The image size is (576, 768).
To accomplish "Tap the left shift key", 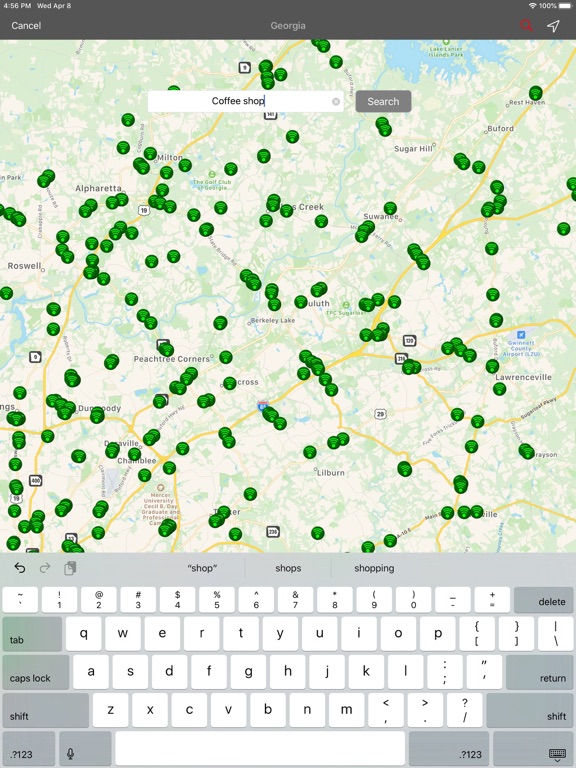I will [46, 710].
